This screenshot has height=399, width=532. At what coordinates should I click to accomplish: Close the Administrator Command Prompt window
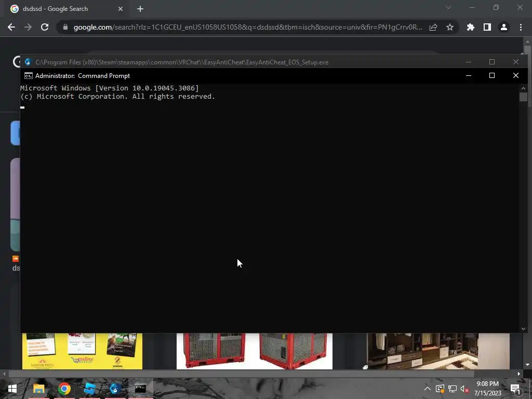[x=516, y=76]
